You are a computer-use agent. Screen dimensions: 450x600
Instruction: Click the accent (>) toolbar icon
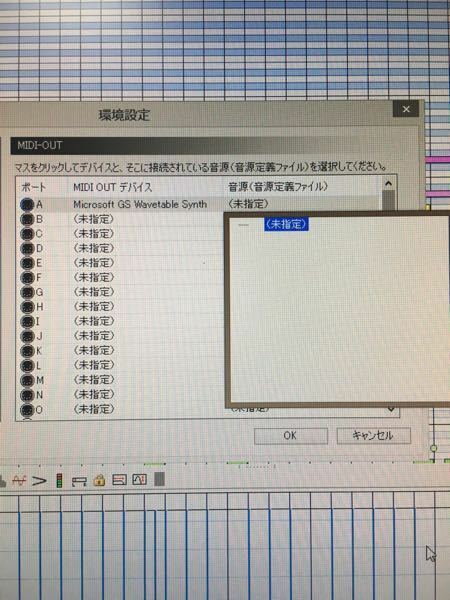[x=39, y=481]
